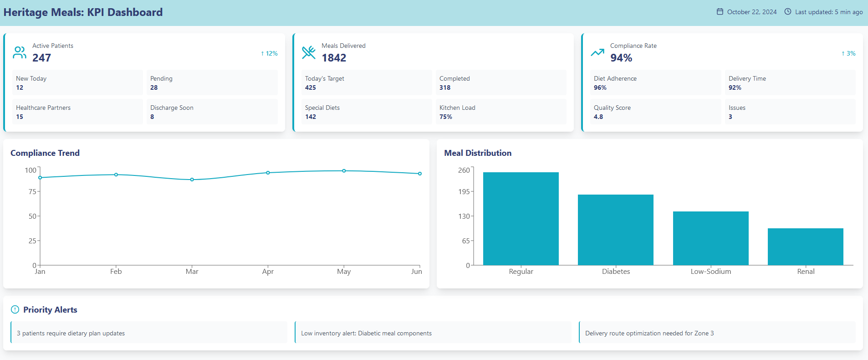Click the 'Last updated: 5 min ago' text

click(x=829, y=12)
